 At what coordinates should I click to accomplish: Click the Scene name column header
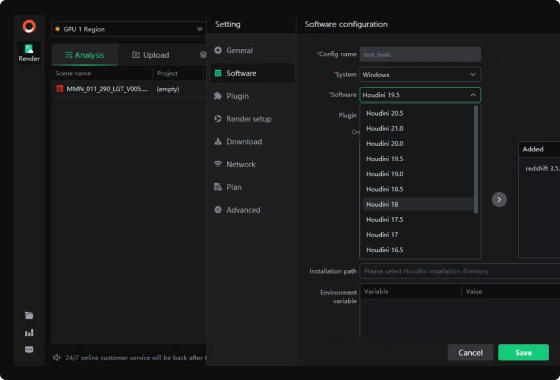[x=73, y=74]
